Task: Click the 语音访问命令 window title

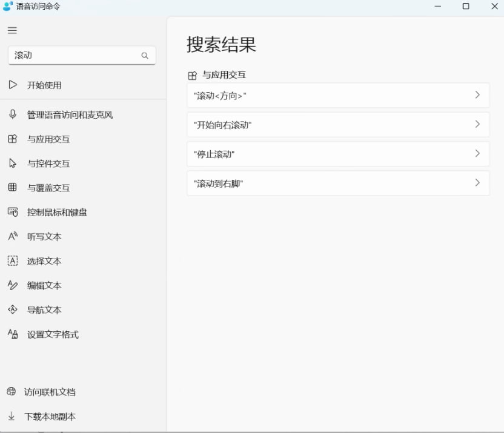Action: pos(38,6)
